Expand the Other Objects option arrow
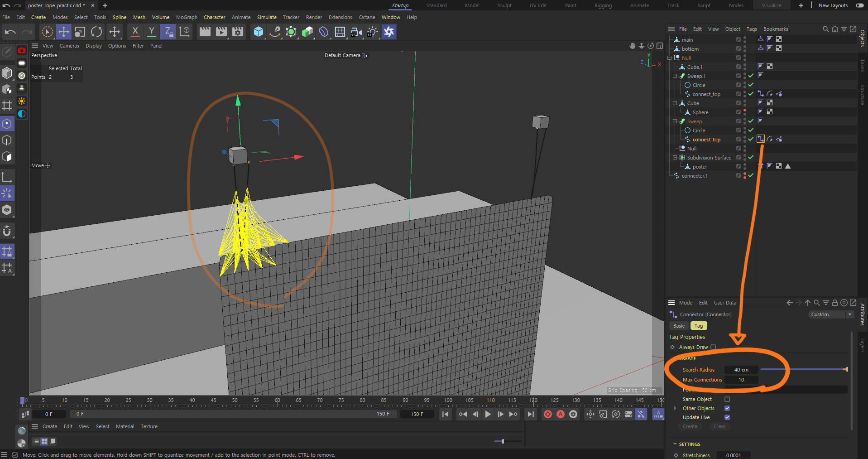The image size is (868, 459). pyautogui.click(x=675, y=408)
